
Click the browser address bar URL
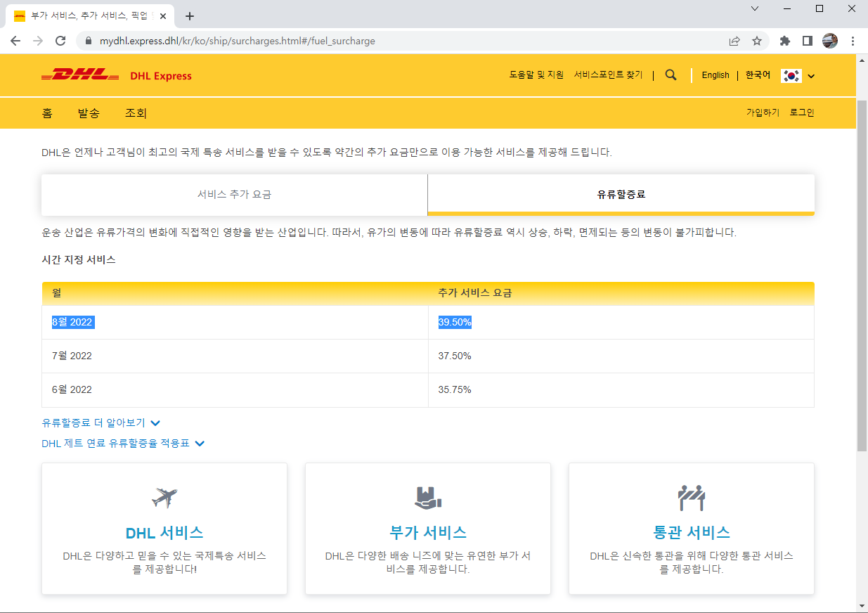point(237,41)
